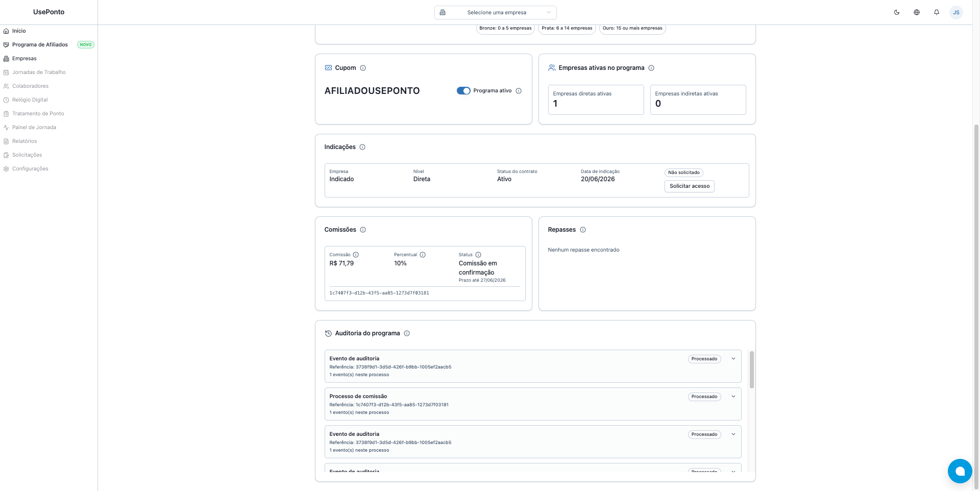Click the Não solicitado badge
The width and height of the screenshot is (980, 491).
point(683,173)
